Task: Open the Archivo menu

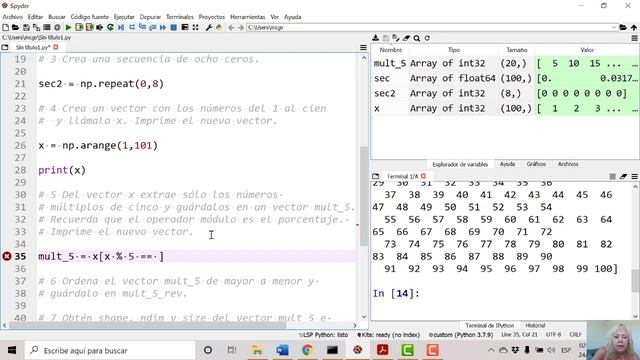Action: (13, 17)
